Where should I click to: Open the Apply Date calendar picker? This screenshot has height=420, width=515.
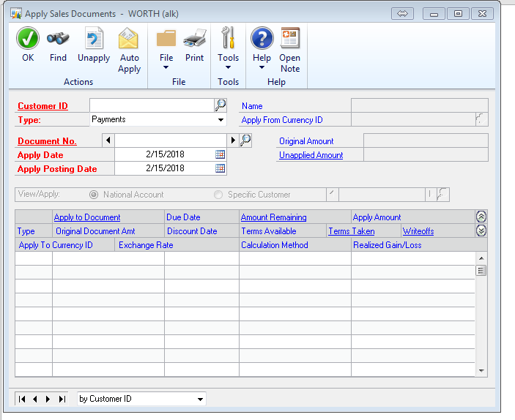(220, 154)
